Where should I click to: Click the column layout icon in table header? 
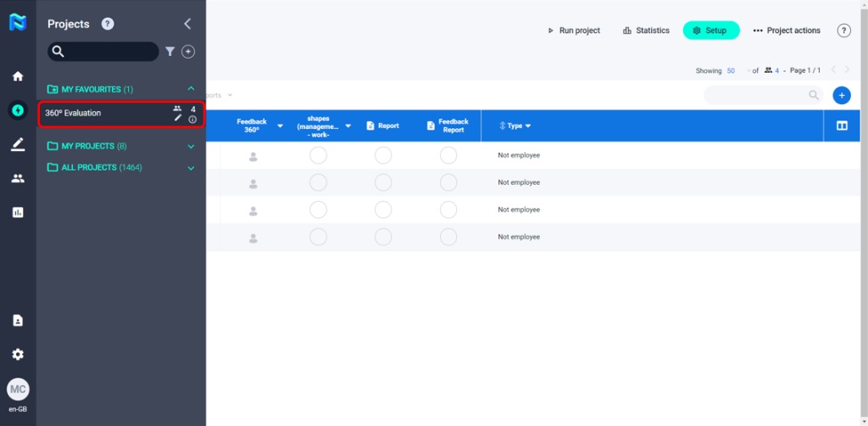[842, 126]
